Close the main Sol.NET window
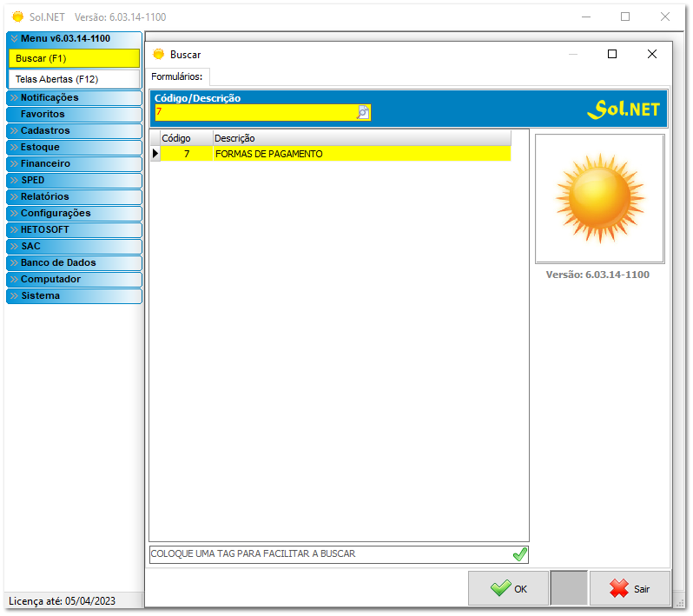Viewport: 693px width, 616px height. click(664, 17)
